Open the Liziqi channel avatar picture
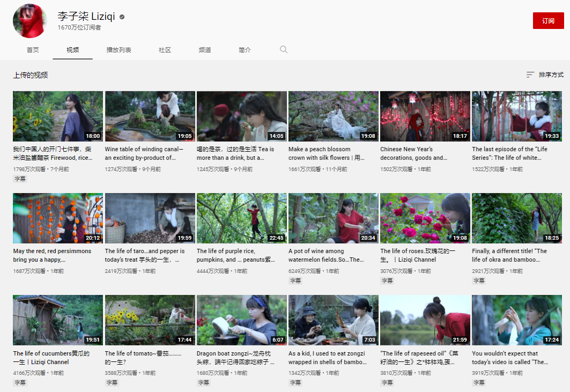Viewport: 570px width, 392px height. point(30,21)
